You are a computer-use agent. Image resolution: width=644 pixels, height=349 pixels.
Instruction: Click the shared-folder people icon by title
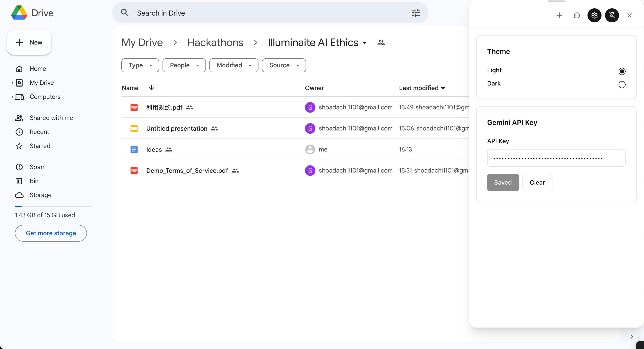[x=381, y=43]
